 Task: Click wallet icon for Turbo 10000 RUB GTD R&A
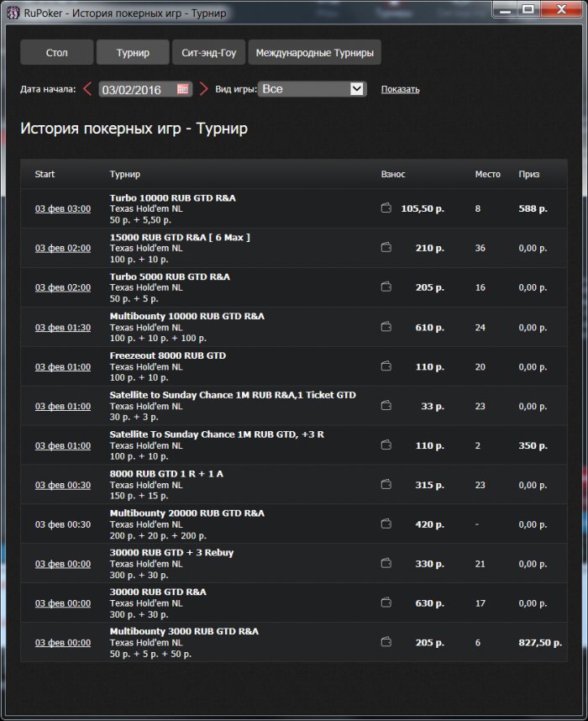pyautogui.click(x=386, y=208)
